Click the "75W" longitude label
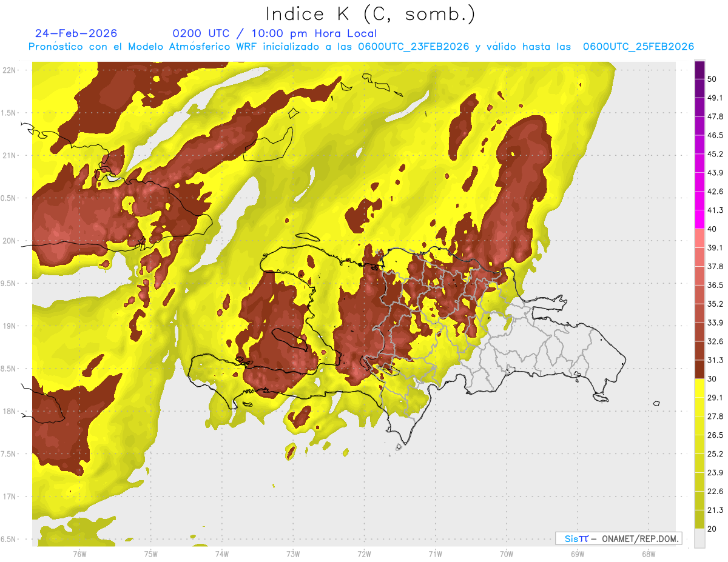The width and height of the screenshot is (728, 562). (150, 553)
